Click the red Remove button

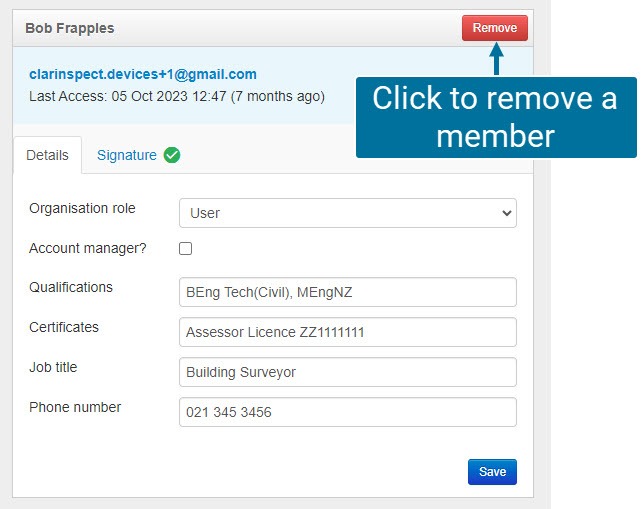494,28
